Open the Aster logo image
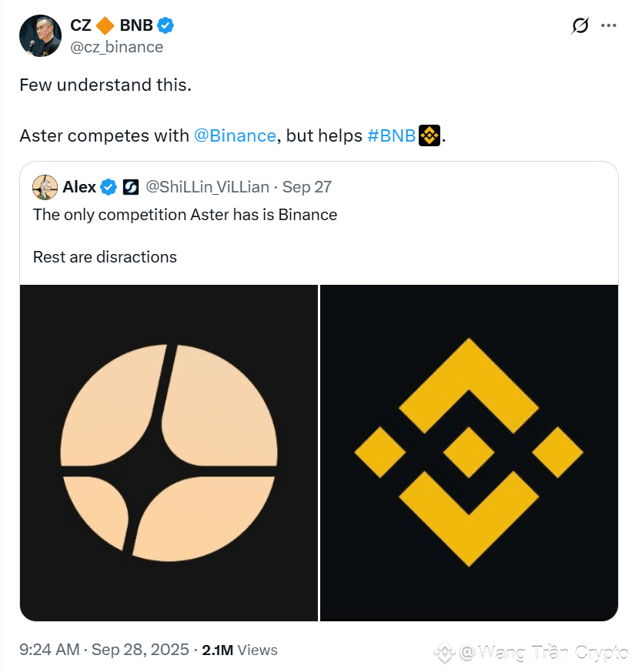Image resolution: width=635 pixels, height=672 pixels. (169, 453)
